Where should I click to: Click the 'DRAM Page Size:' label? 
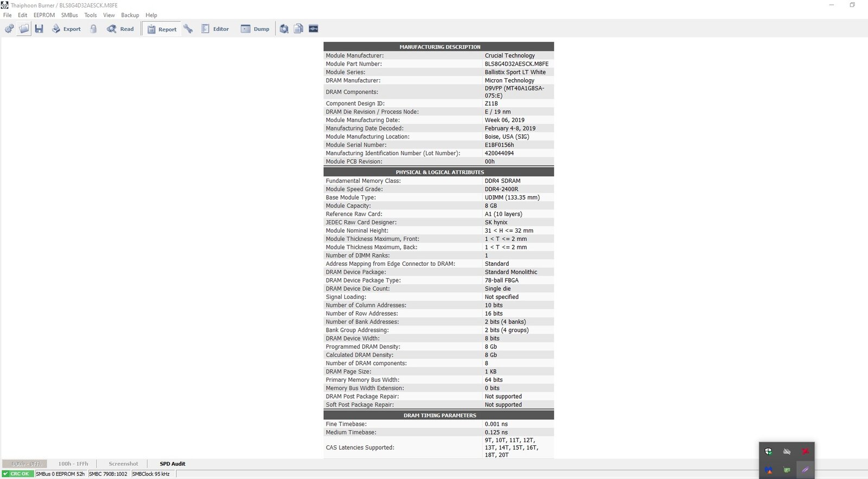pyautogui.click(x=349, y=372)
